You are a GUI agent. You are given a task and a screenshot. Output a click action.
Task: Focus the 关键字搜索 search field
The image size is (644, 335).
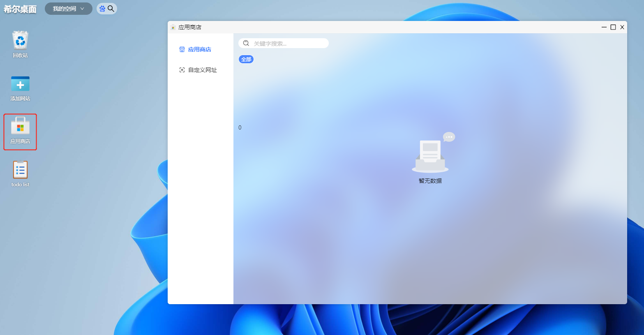(x=284, y=43)
